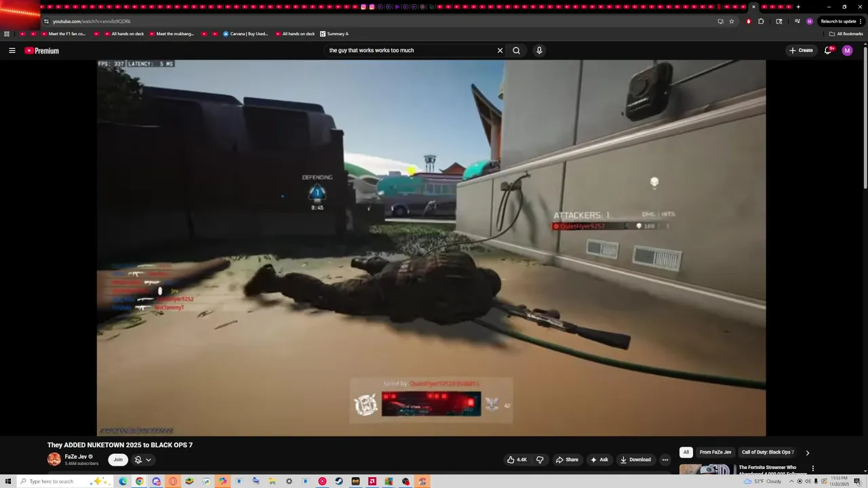Open the YouTube guide hamburger menu
The width and height of the screenshot is (868, 488).
(x=12, y=50)
